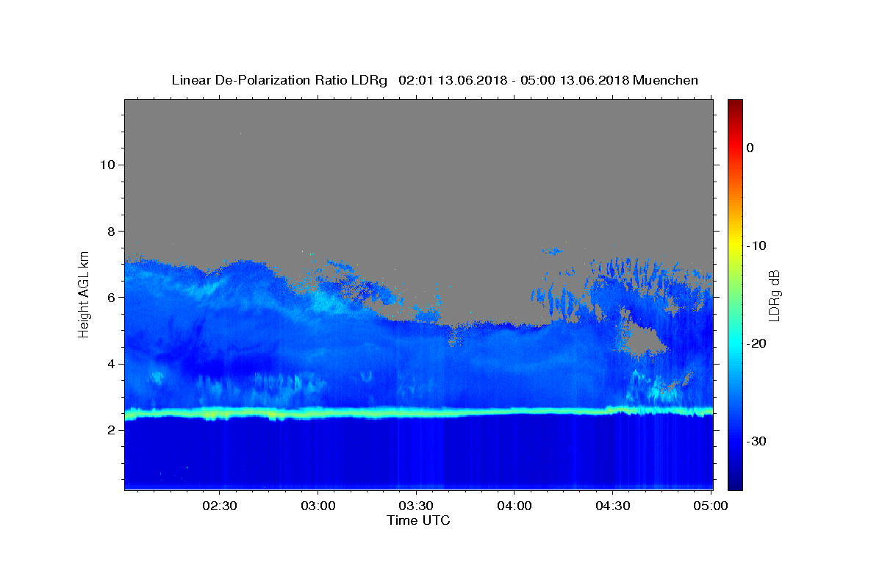Viewport: 882px width, 588px height.
Task: Click the 'Time UTC' axis label
Action: [418, 520]
